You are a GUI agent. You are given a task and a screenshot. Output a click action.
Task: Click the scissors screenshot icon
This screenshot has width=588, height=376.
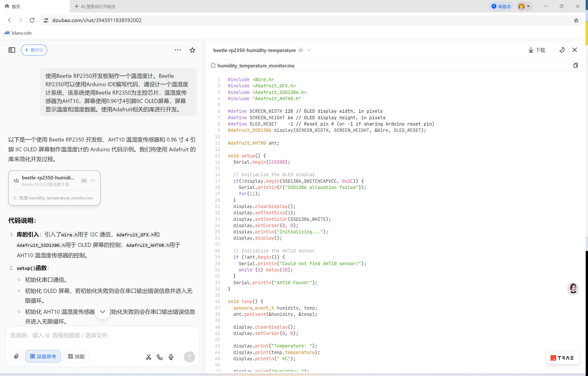tap(149, 357)
